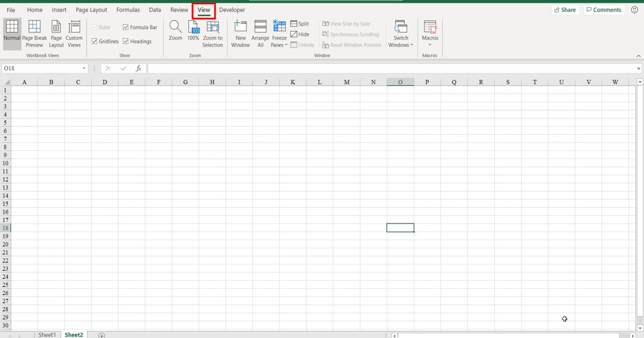Disable the Formula Bar checkbox
This screenshot has height=338, width=644.
coord(126,27)
